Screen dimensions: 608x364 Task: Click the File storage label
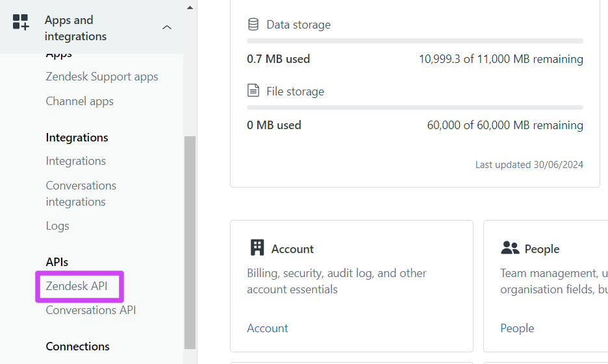295,91
